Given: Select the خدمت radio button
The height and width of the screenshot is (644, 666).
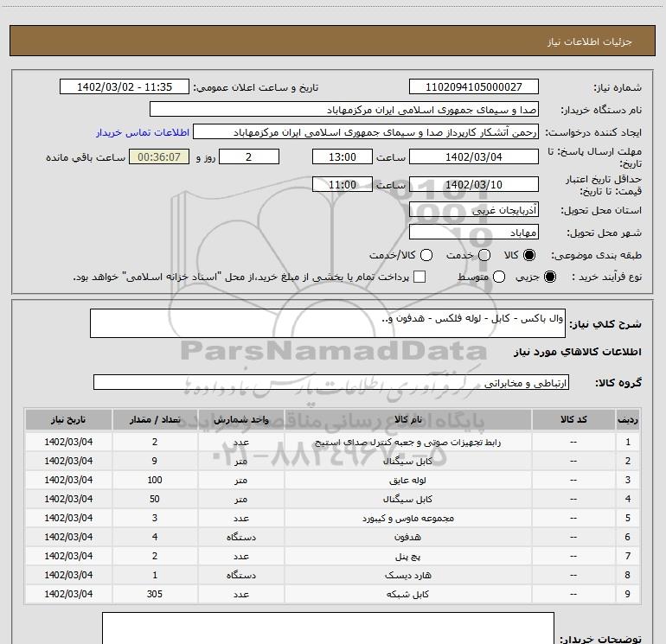Looking at the screenshot, I should (484, 255).
